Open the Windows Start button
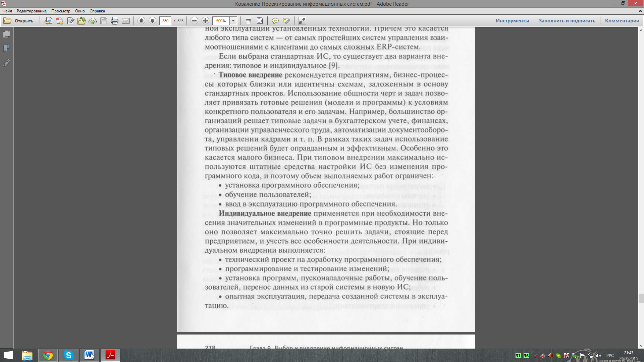The height and width of the screenshot is (362, 644). (x=8, y=355)
